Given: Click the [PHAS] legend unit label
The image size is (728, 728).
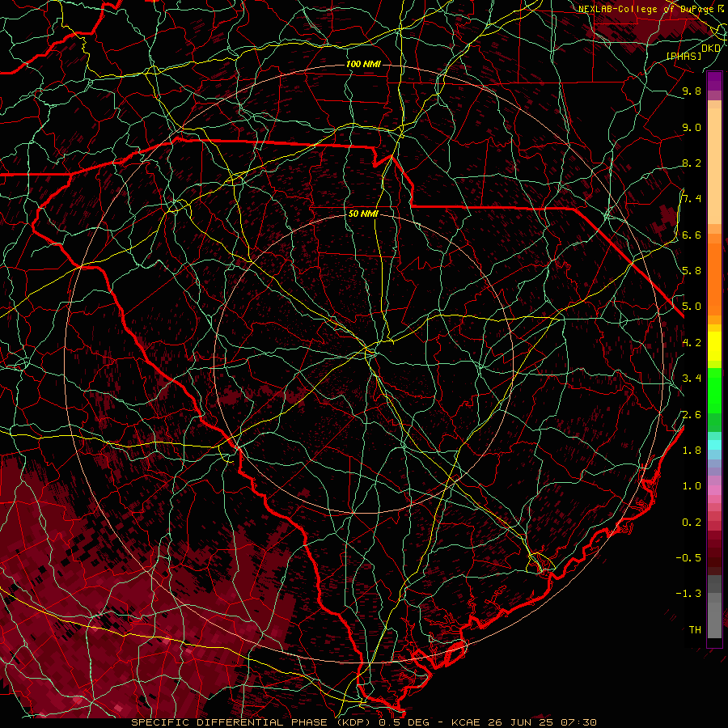Looking at the screenshot, I should 684,56.
